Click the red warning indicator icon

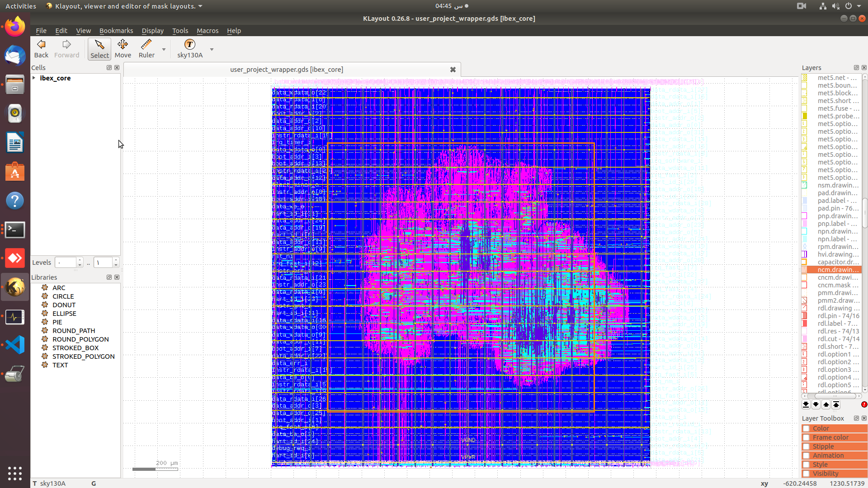[864, 404]
